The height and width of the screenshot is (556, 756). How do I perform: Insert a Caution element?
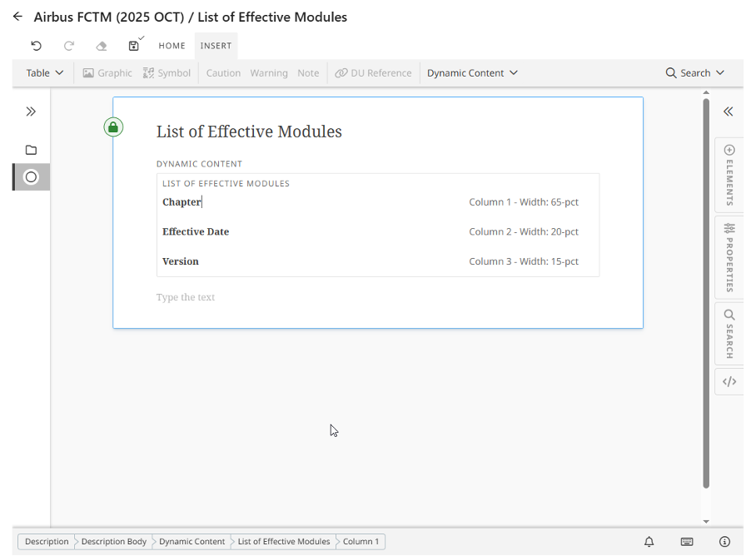(x=223, y=72)
